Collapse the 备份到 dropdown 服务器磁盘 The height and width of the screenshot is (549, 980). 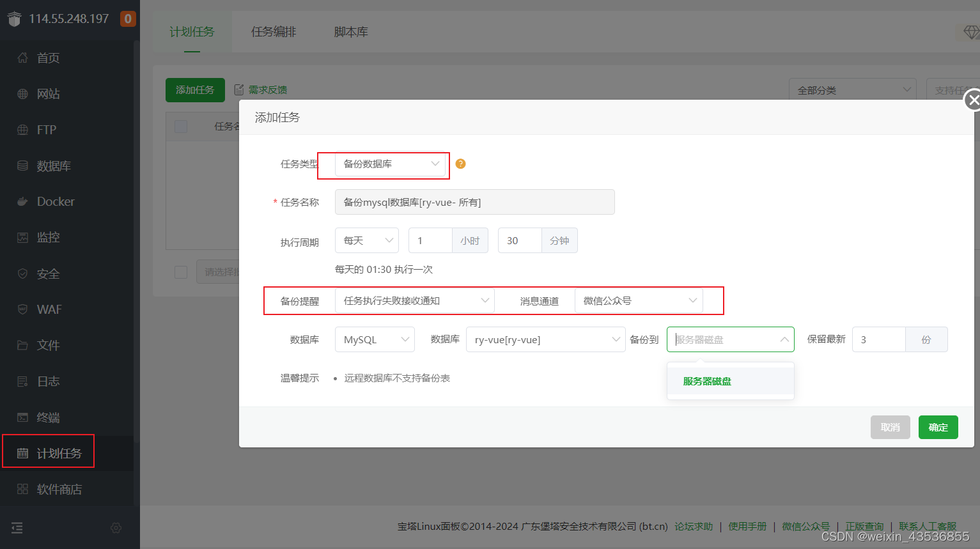click(731, 339)
